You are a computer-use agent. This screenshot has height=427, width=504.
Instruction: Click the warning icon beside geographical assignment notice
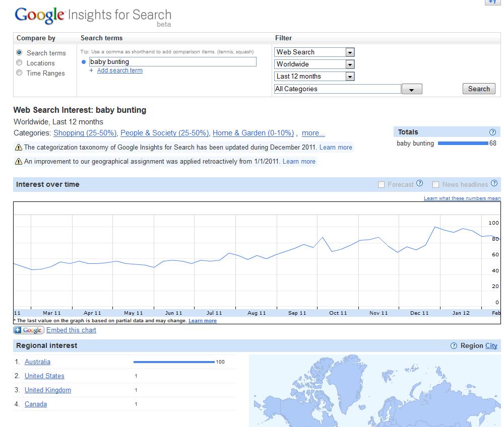coord(19,161)
